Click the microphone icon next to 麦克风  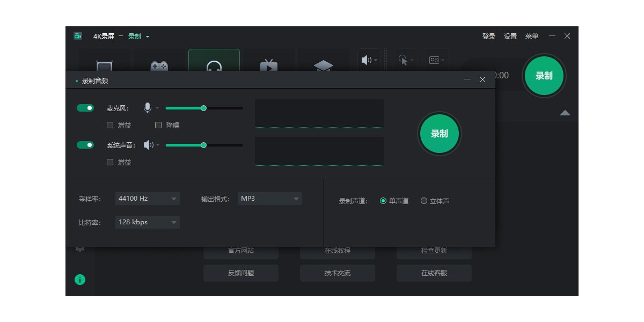148,108
